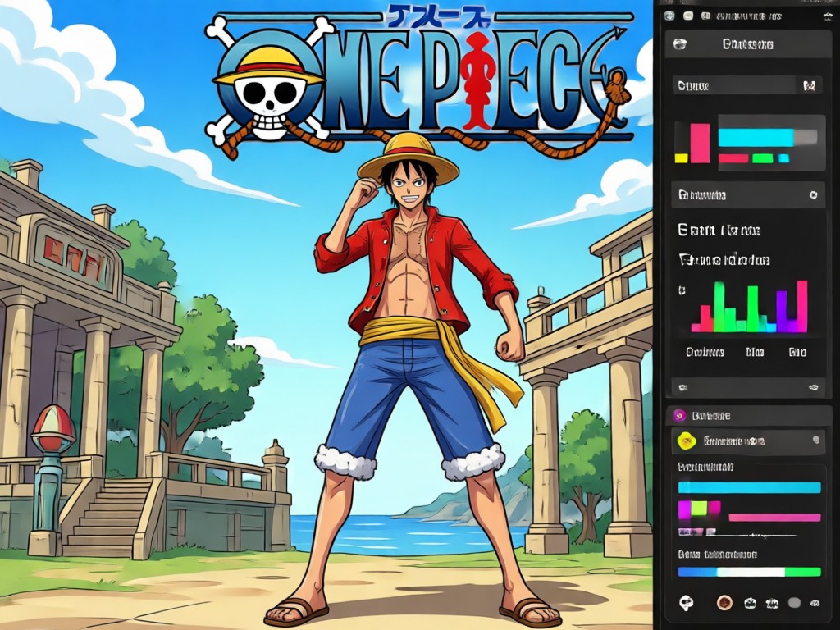Pick the tall pink swatch in the upper color block
840x630 pixels.
(700, 143)
